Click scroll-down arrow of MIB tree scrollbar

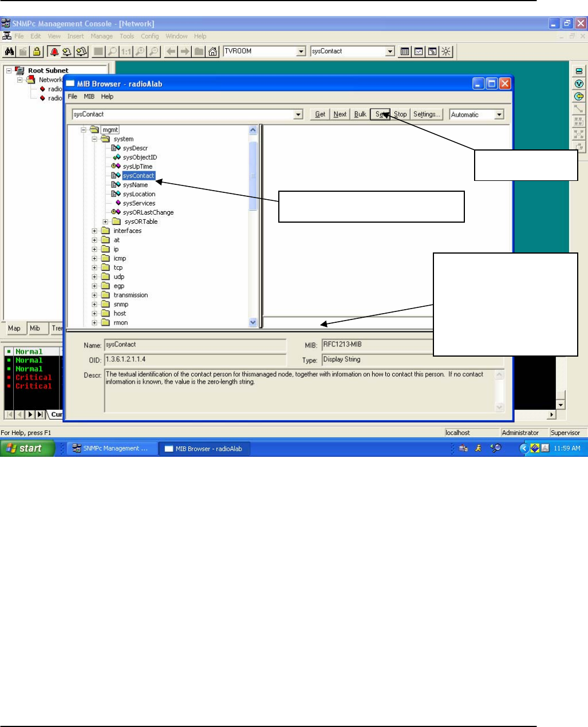pyautogui.click(x=253, y=322)
